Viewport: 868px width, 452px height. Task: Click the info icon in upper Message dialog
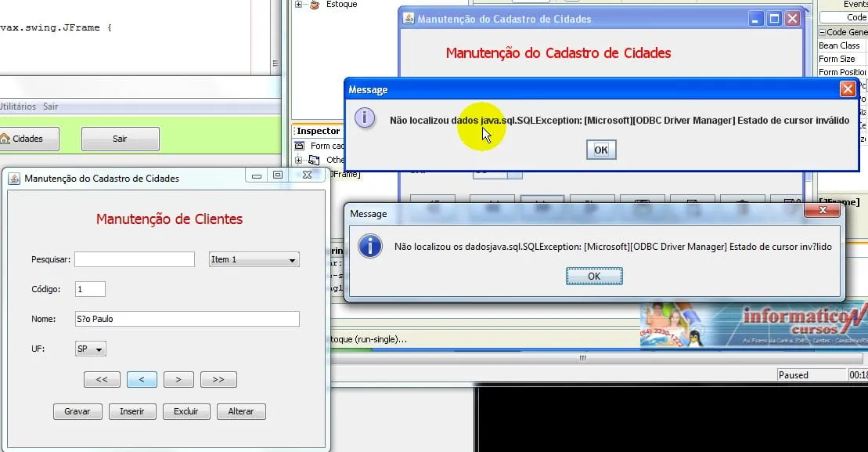coord(364,118)
